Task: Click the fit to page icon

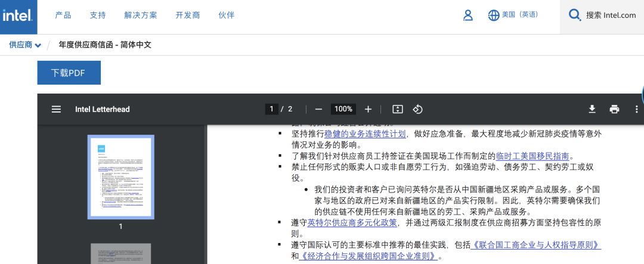Action: (x=398, y=109)
